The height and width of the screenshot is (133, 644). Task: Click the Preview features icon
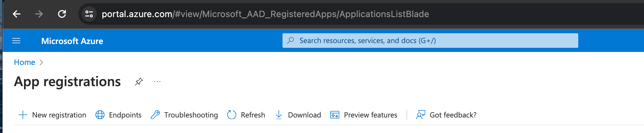click(x=335, y=115)
